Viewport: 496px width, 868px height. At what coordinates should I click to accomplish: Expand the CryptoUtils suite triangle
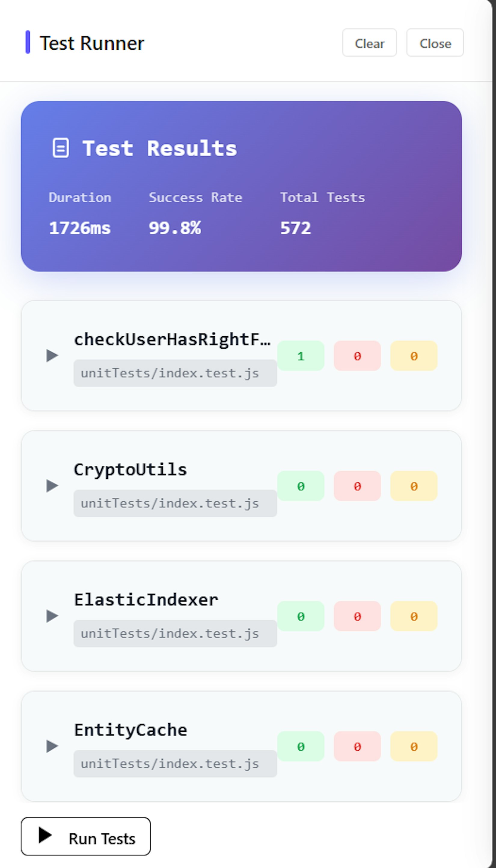[52, 486]
